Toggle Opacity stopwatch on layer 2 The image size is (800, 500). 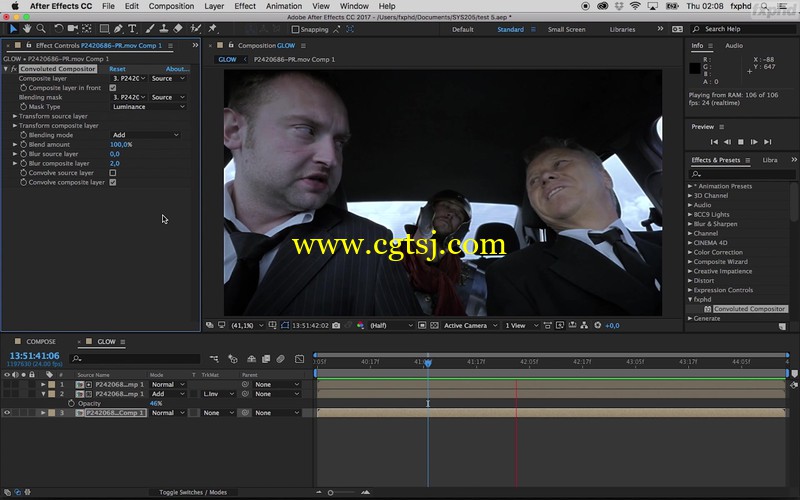click(x=71, y=404)
